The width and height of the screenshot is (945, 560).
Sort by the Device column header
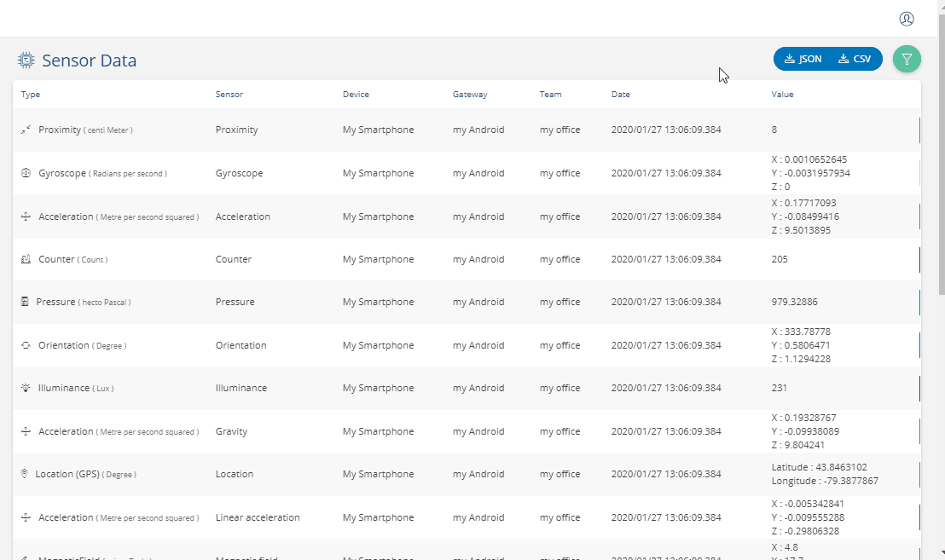(x=356, y=94)
